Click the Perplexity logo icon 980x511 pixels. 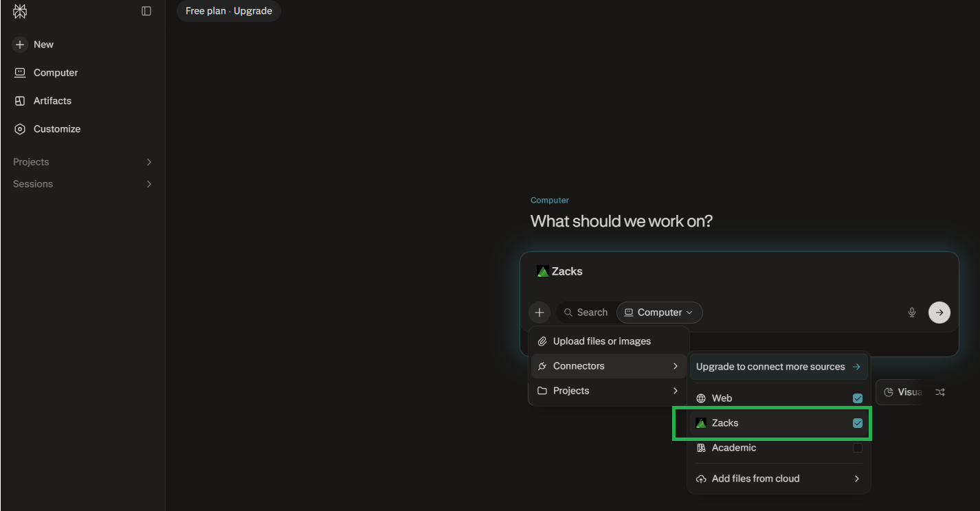[x=20, y=11]
